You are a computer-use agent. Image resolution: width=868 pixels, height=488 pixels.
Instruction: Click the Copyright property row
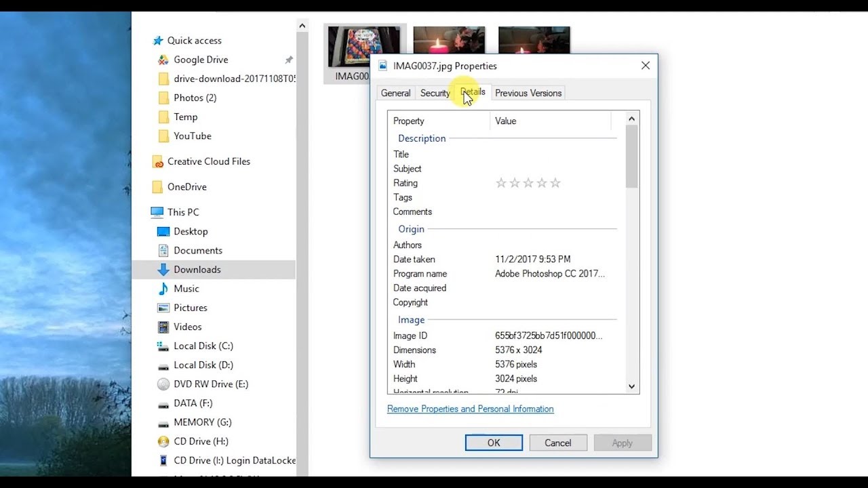(x=505, y=302)
